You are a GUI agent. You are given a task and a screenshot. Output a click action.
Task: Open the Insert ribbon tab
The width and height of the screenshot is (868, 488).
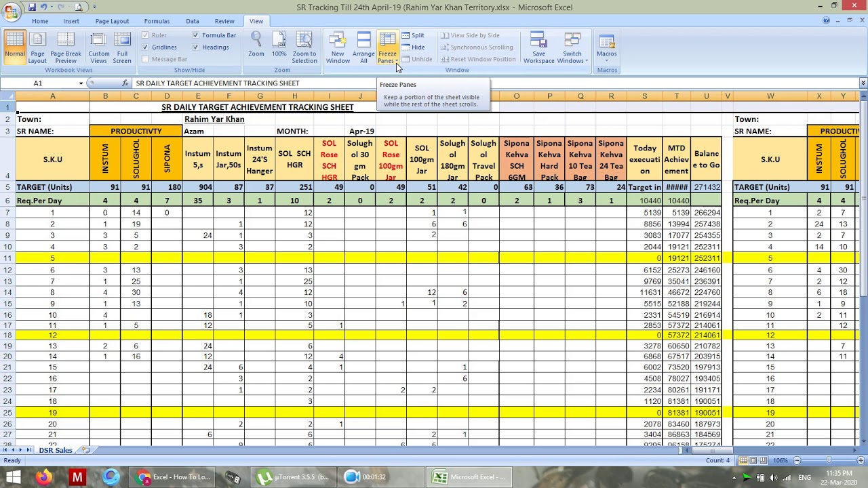(71, 21)
